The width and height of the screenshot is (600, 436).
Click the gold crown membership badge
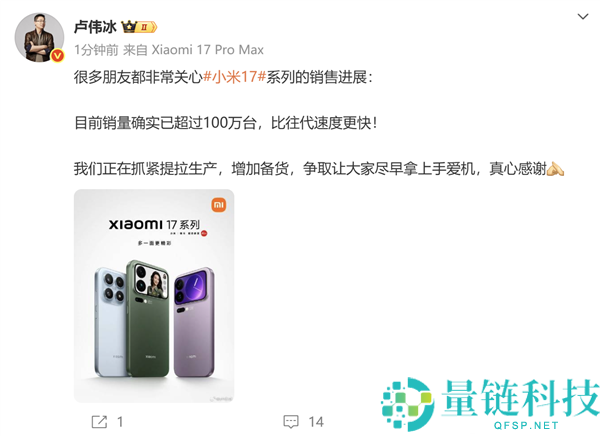point(129,27)
